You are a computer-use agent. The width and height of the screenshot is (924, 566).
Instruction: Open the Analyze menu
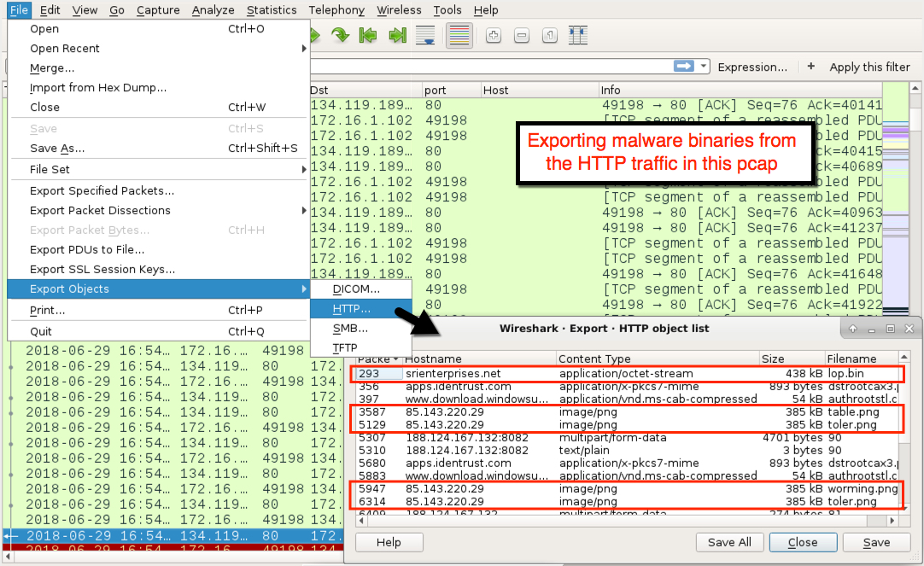click(213, 10)
